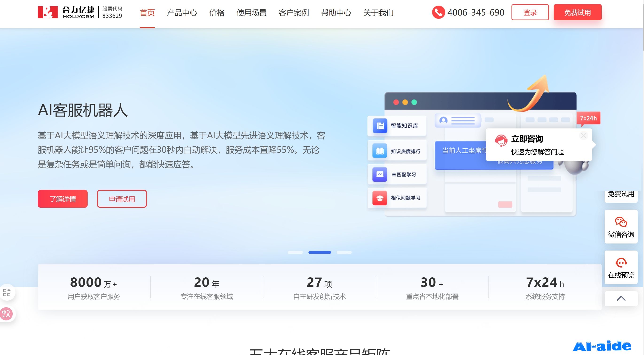Select the first carousel slide indicator
This screenshot has height=355, width=644.
(x=295, y=252)
